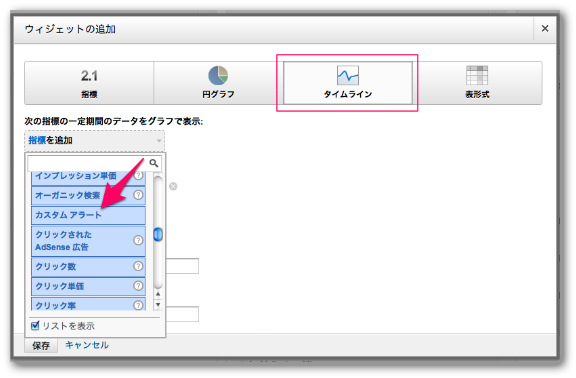The height and width of the screenshot is (378, 576).
Task: Click the scroll down arrow of metric list
Action: (158, 305)
